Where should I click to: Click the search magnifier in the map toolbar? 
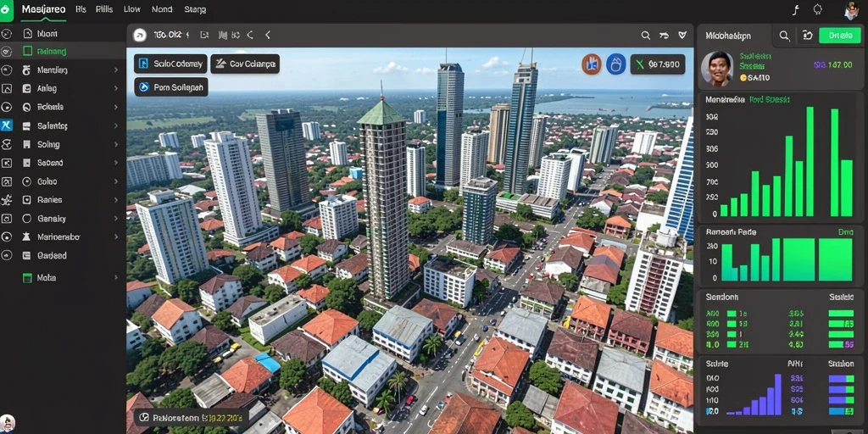click(645, 36)
